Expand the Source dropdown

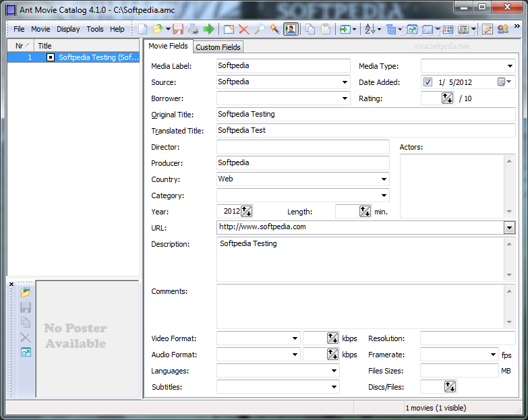pyautogui.click(x=345, y=82)
